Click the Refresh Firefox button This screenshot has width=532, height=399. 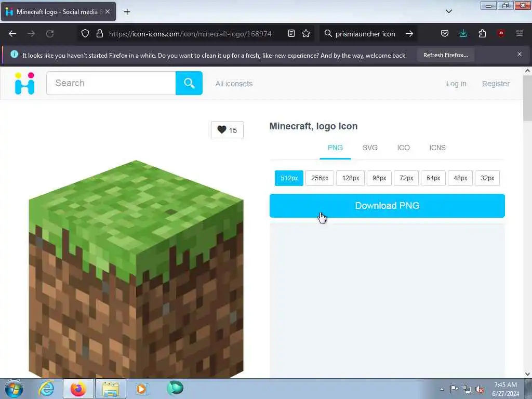445,55
